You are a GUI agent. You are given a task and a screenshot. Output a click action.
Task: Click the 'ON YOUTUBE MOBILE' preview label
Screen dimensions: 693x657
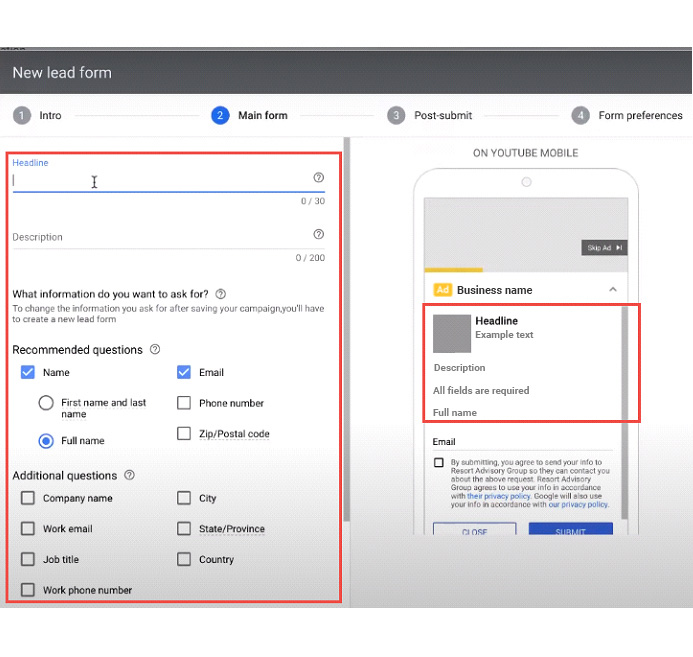pos(525,153)
